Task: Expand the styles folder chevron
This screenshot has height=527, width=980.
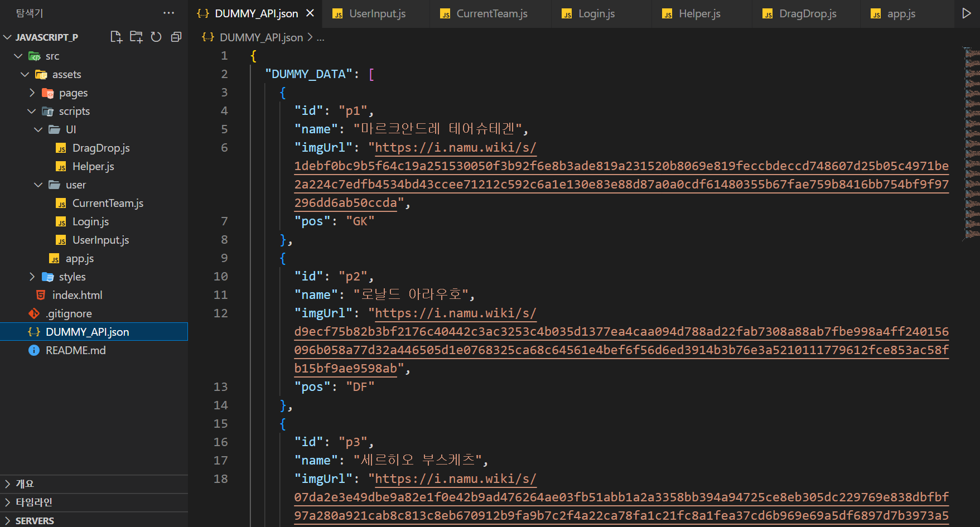Action: point(32,277)
